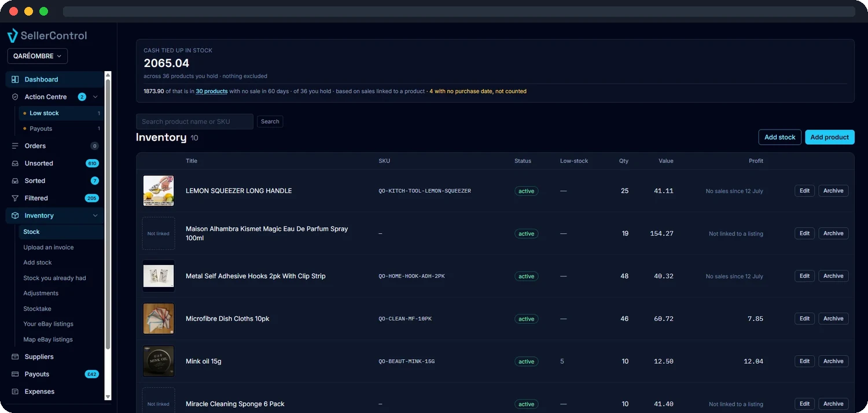Screen dimensions: 868x413
Task: Click the Add product button
Action: tap(830, 137)
